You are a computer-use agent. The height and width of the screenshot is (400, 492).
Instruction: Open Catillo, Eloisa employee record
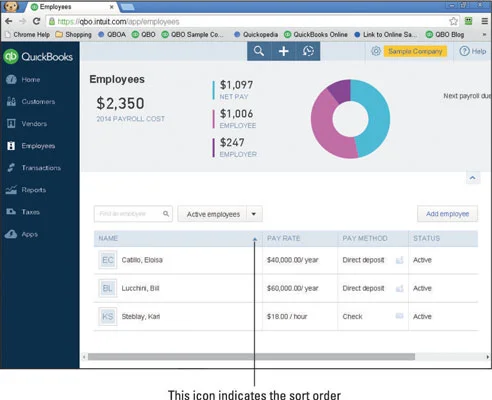(142, 260)
